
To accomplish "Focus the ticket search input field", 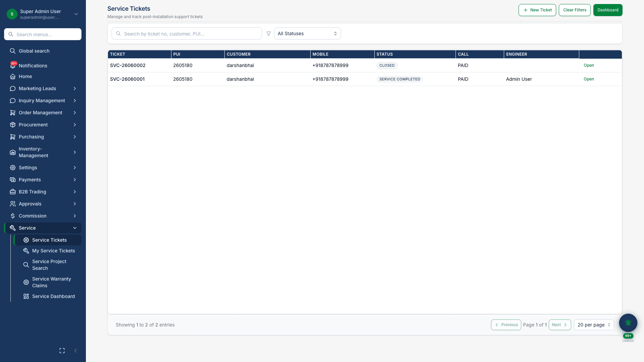I will tap(187, 34).
